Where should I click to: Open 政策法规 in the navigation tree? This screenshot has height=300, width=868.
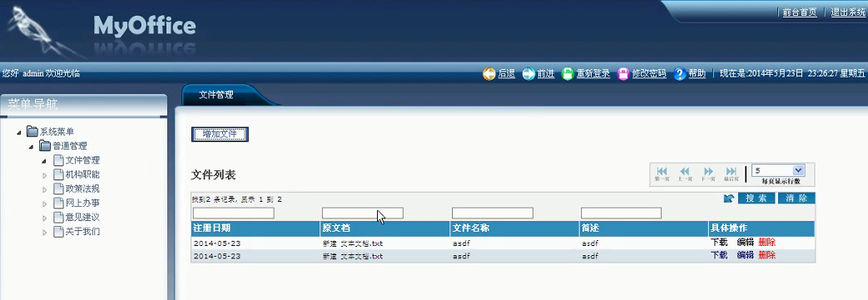[82, 189]
